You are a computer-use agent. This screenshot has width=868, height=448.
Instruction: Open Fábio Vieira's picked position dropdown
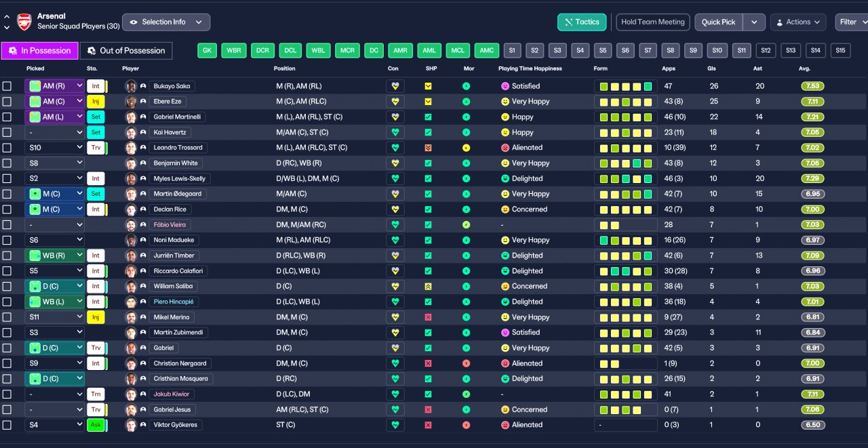coord(54,224)
